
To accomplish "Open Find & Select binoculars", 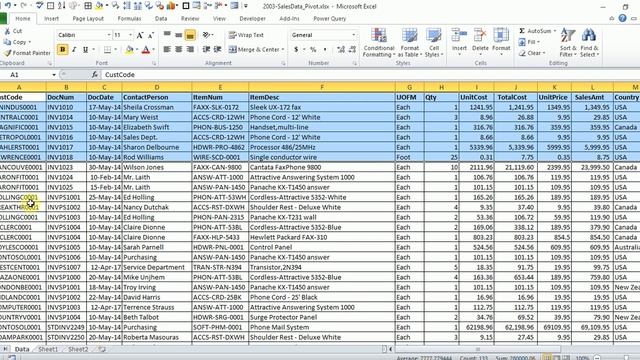I will point(589,43).
